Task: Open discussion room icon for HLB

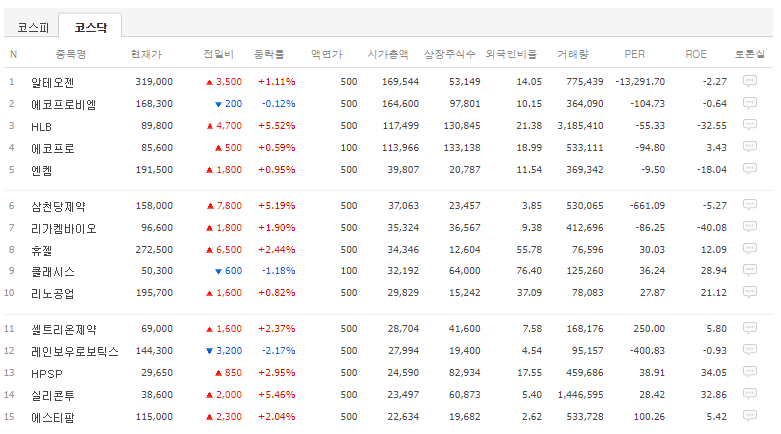Action: click(x=750, y=125)
